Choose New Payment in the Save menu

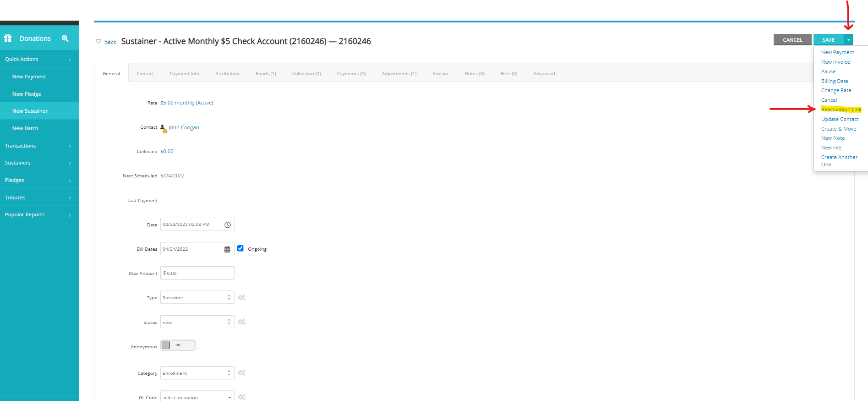[837, 52]
